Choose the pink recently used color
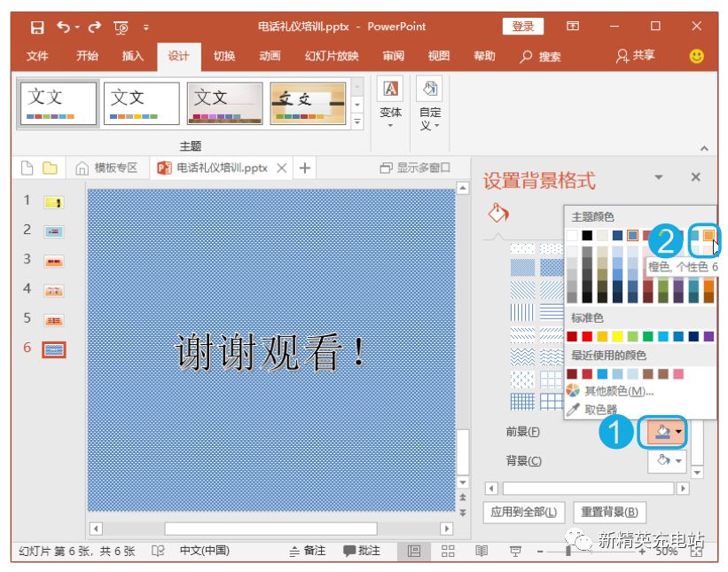 tap(678, 373)
